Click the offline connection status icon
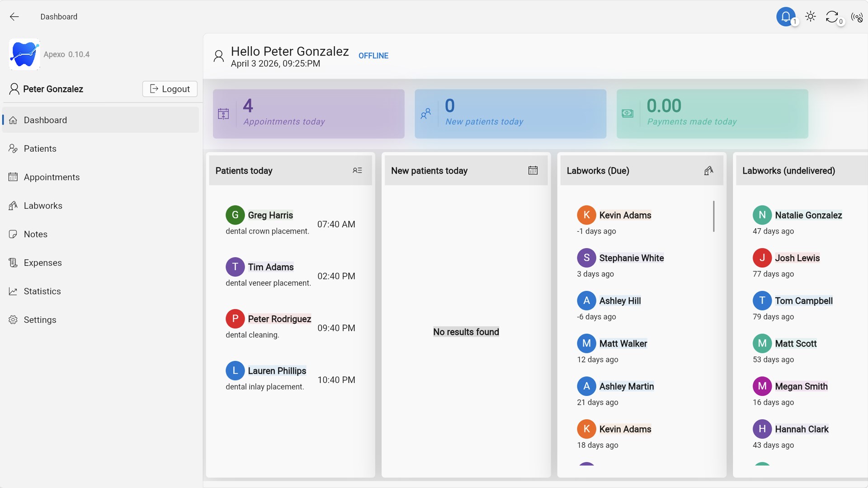 (857, 17)
